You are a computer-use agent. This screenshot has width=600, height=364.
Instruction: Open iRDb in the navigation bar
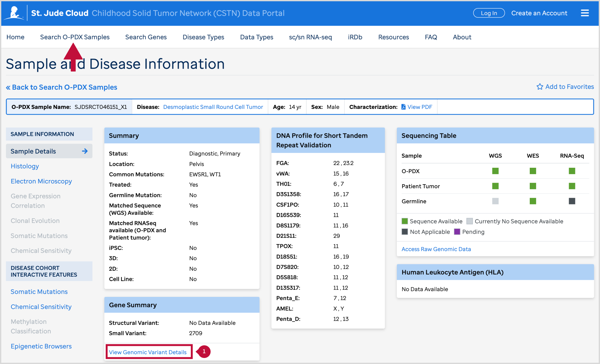[355, 37]
